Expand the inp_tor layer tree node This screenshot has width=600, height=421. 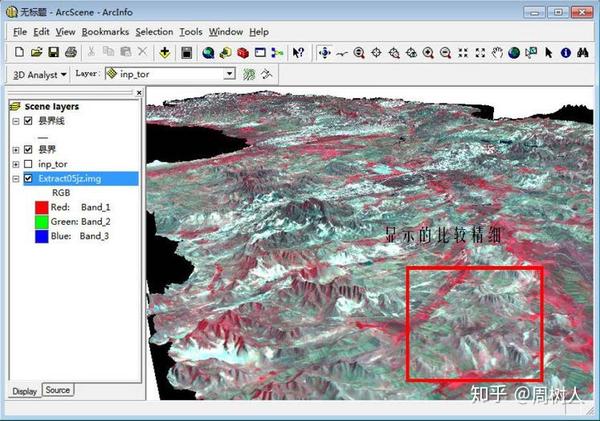15,164
